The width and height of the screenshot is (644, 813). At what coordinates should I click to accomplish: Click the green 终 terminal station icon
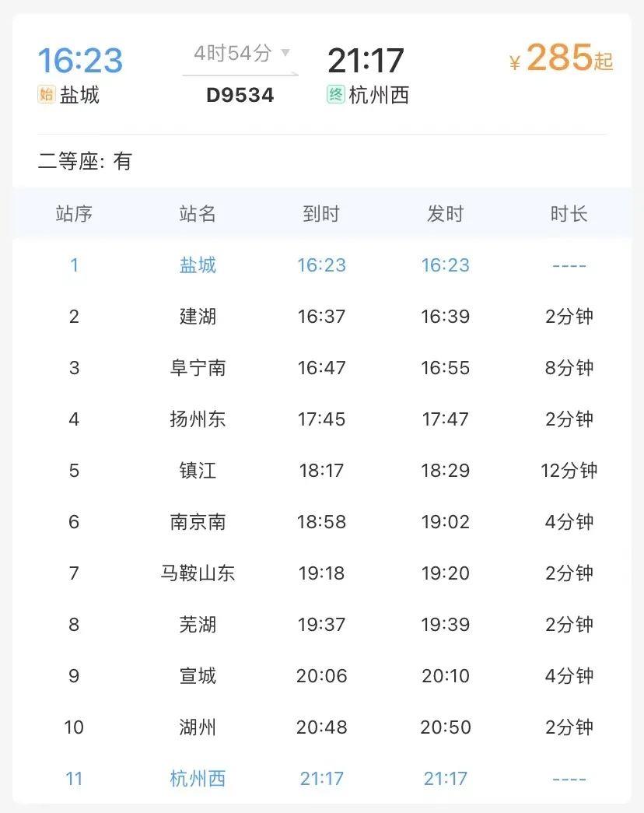click(x=335, y=94)
